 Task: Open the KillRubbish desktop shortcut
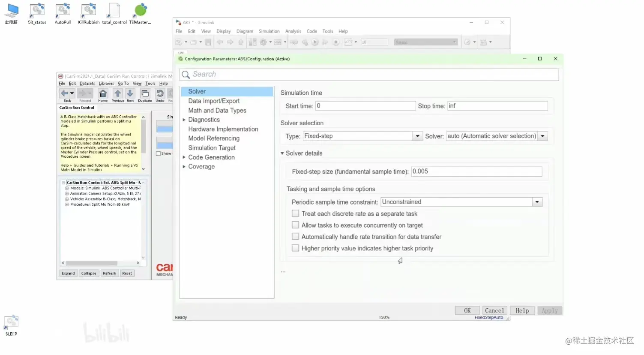89,14
